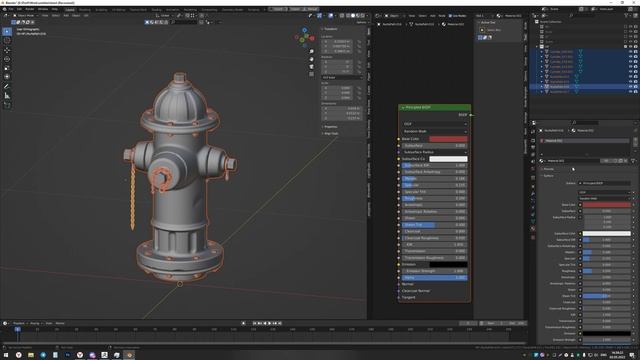This screenshot has height=360, width=640.
Task: Switch to the Modeling workspace tab
Action: tap(85, 9)
